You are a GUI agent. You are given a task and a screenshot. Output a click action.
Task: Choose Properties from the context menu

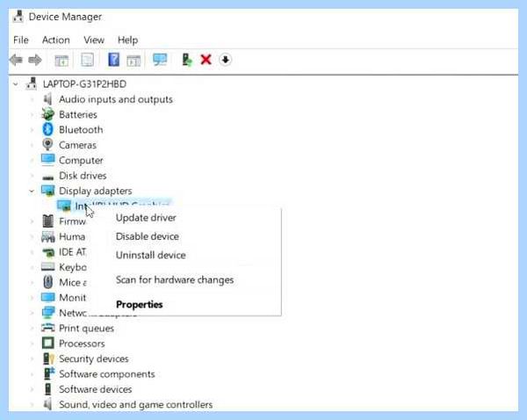(139, 305)
